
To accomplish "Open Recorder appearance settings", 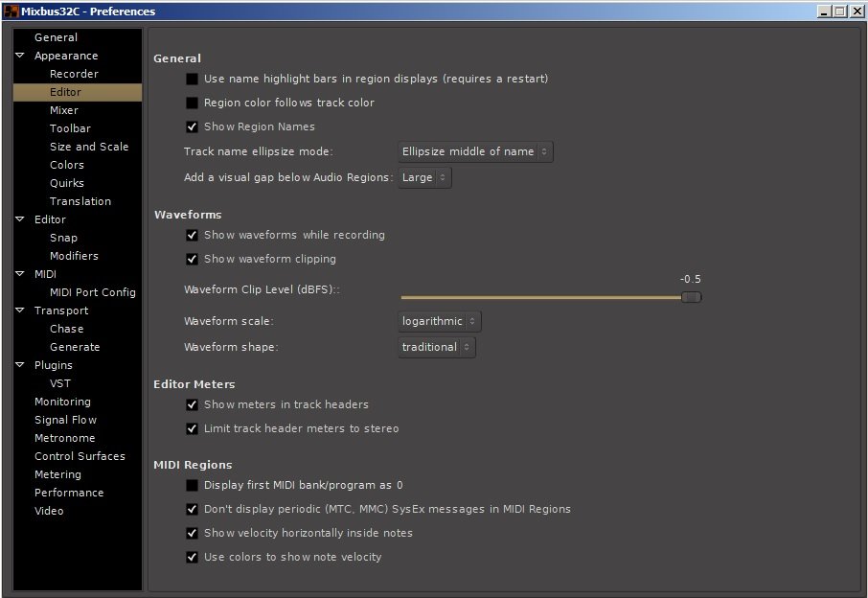I will (x=74, y=74).
